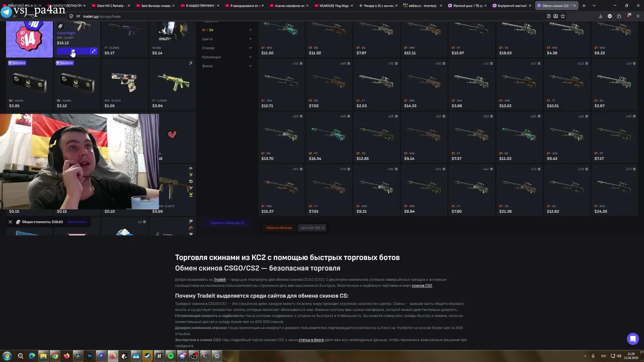
Task: Click site shield icon in address bar
Action: click(x=71, y=16)
